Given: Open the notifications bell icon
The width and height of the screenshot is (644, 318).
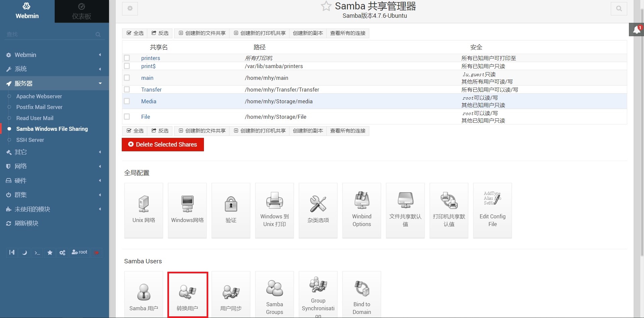Looking at the screenshot, I should tap(636, 30).
